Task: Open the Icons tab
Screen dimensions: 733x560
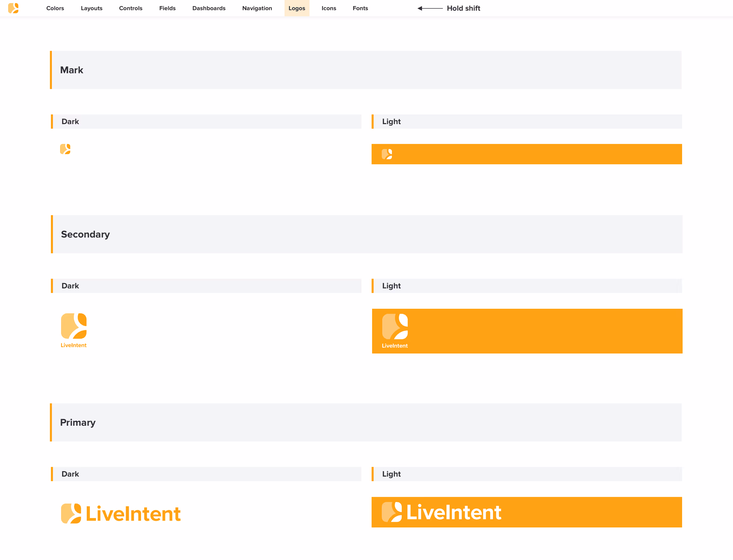Action: tap(329, 8)
